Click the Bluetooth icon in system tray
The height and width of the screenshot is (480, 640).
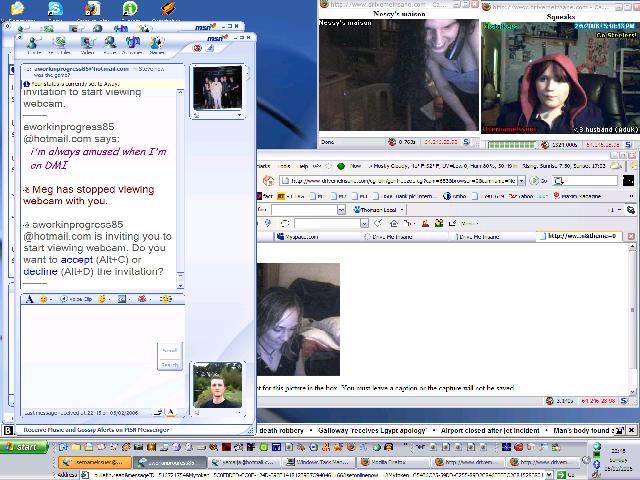(597, 464)
